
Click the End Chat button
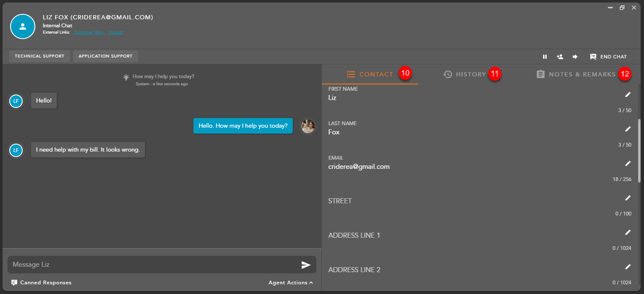(x=608, y=57)
